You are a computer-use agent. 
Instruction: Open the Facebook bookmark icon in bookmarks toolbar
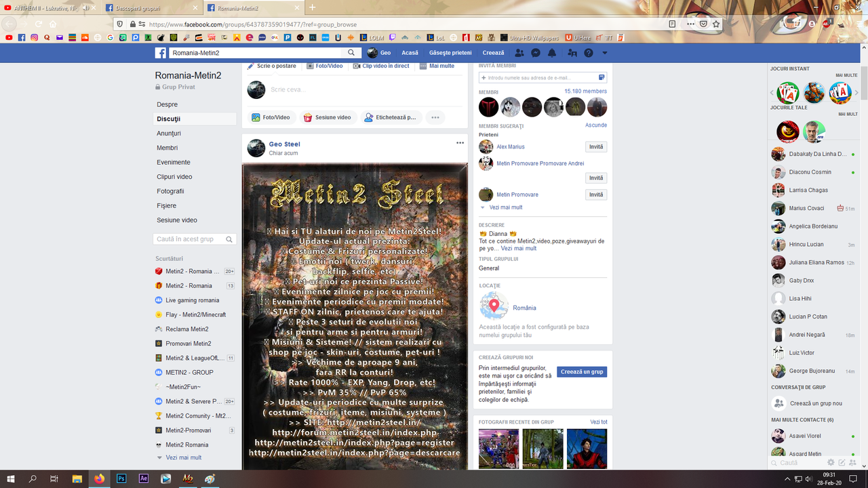click(22, 37)
